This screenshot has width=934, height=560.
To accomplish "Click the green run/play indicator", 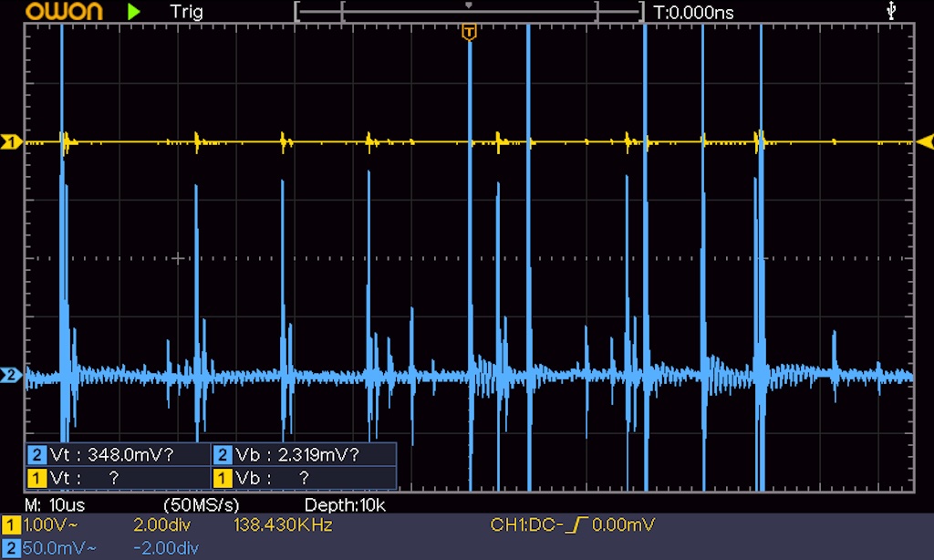I will coord(134,11).
